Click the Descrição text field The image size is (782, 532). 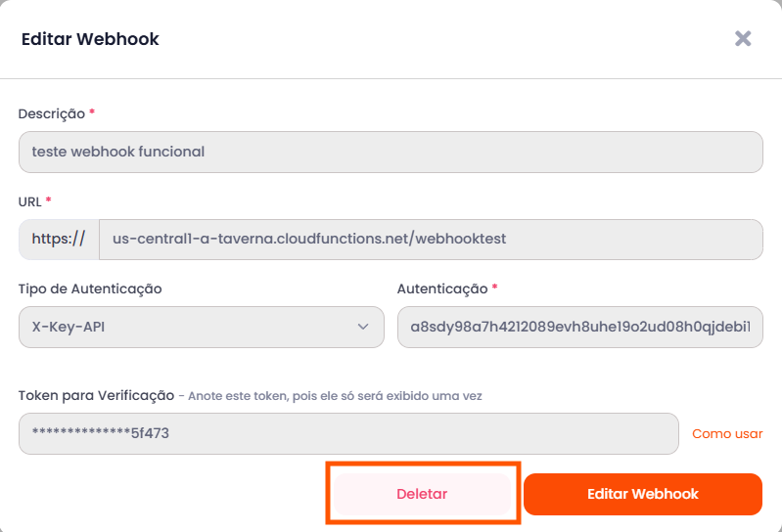pyautogui.click(x=391, y=153)
